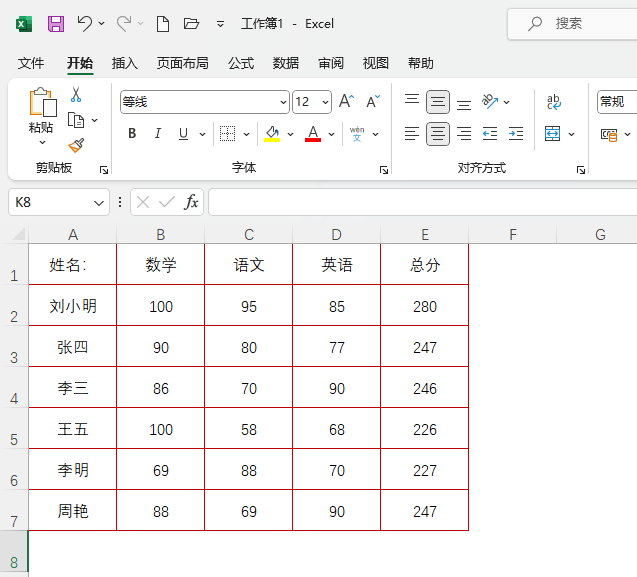Expand the Name Box K8 dropdown
This screenshot has width=637, height=577.
click(99, 203)
